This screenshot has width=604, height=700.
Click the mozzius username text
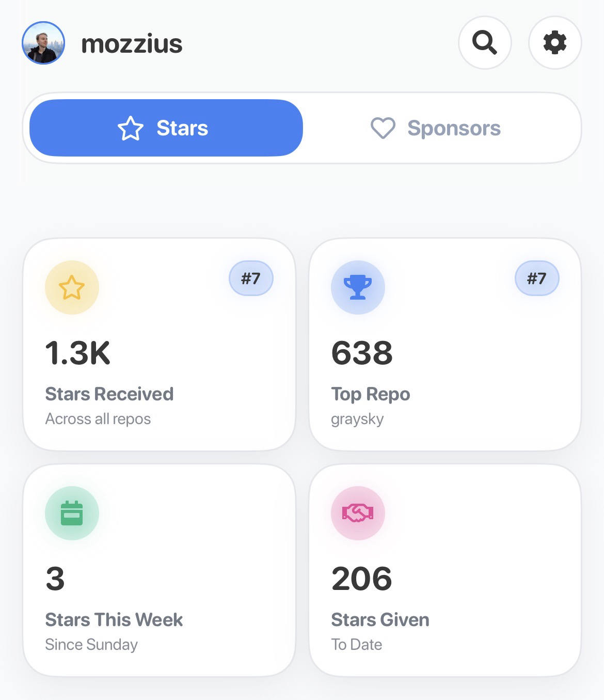tap(132, 44)
